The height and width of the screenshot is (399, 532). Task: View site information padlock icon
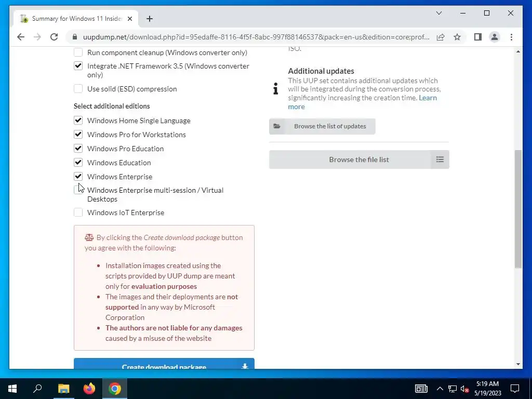pos(75,37)
